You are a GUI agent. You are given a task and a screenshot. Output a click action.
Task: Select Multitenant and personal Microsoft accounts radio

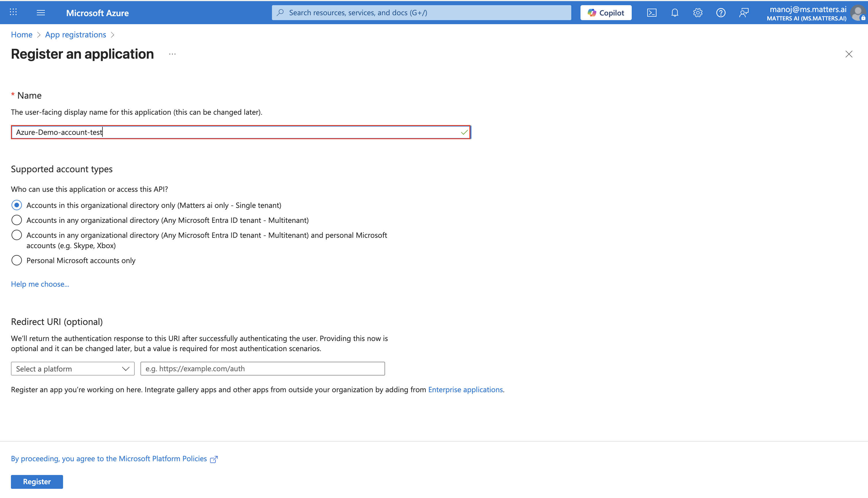(x=16, y=235)
